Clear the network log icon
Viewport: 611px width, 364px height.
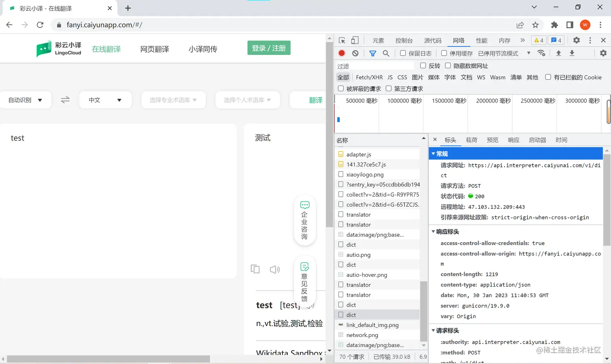pyautogui.click(x=355, y=53)
